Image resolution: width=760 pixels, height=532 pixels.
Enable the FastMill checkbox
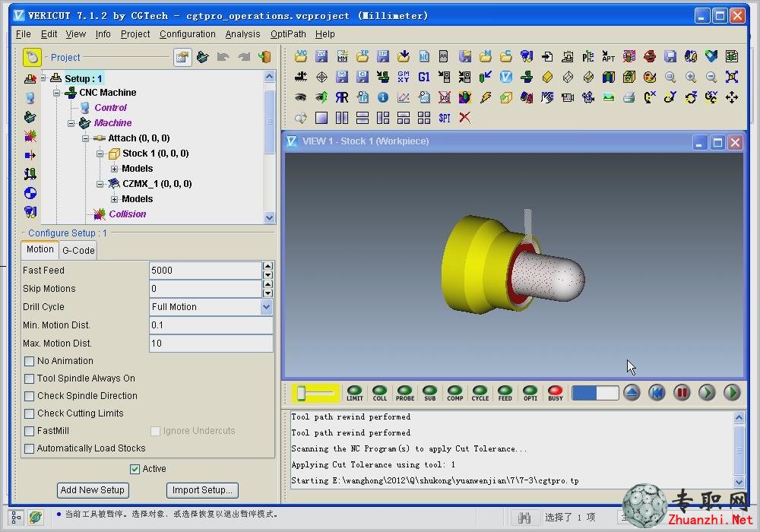29,431
